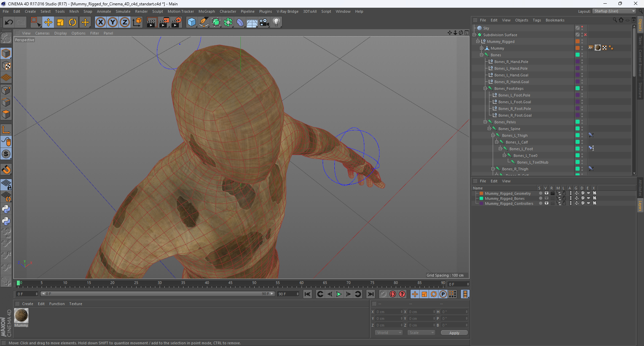Toggle Parameter keyframe recording P icon
Viewport: 644px width, 346px height.
point(443,294)
